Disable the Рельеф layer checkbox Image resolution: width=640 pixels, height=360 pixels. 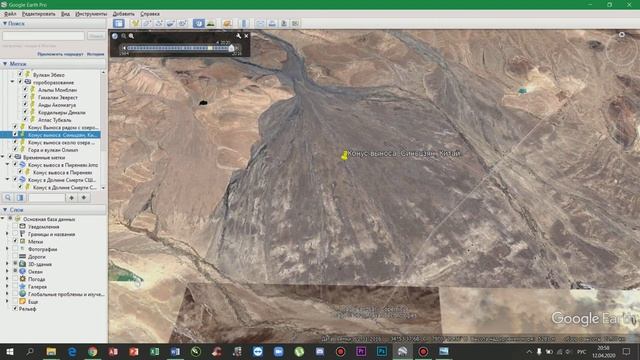pyautogui.click(x=15, y=309)
